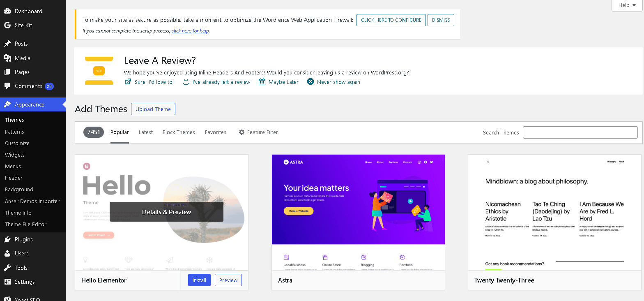
Task: Click the Inline Headers And Footers plugin logo
Action: 99,71
